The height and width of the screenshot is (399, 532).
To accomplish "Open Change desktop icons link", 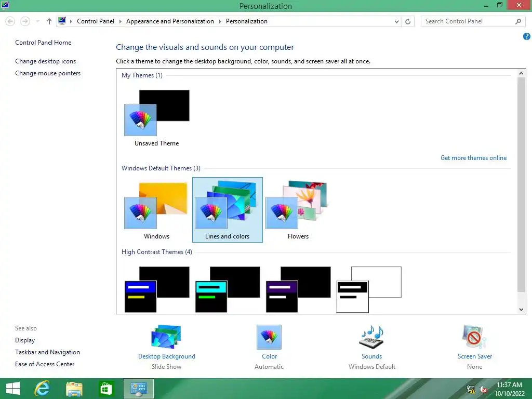I will click(46, 61).
